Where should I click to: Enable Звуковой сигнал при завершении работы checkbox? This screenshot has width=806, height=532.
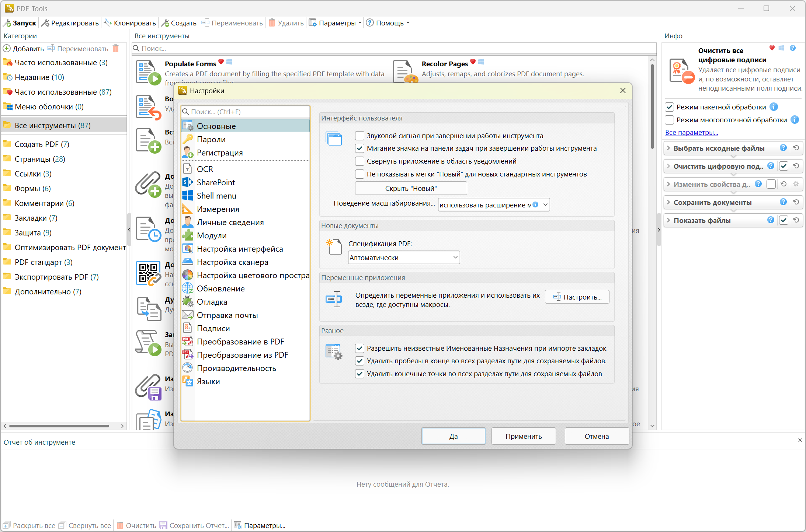[x=359, y=136]
